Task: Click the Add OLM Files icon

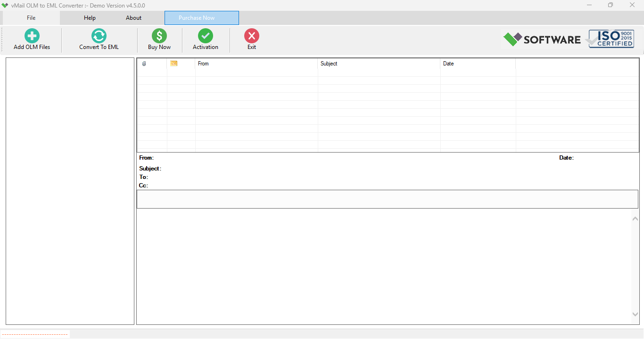Action: (31, 35)
